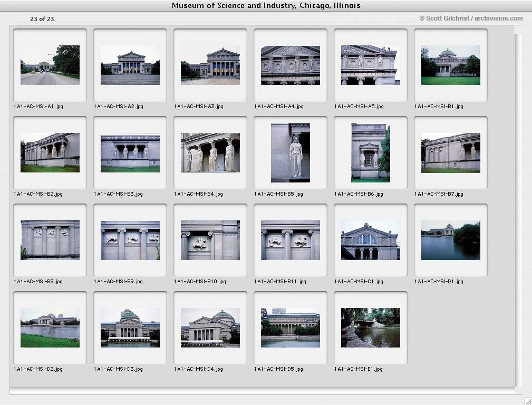This screenshot has width=532, height=405.
Task: Select bridge pond thumbnail 1A1-AC-MSI-E1
Action: click(x=370, y=327)
